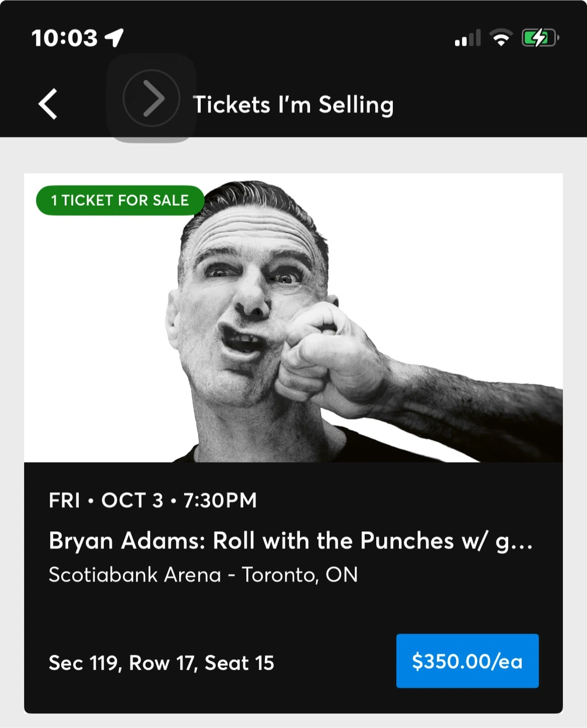Open the $350.00/ea price button
Image resolution: width=587 pixels, height=728 pixels.
tap(467, 661)
